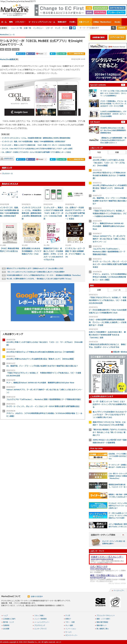Click the CECIL McBEE app article image
The height and width of the screenshot is (644, 127).
42,97
